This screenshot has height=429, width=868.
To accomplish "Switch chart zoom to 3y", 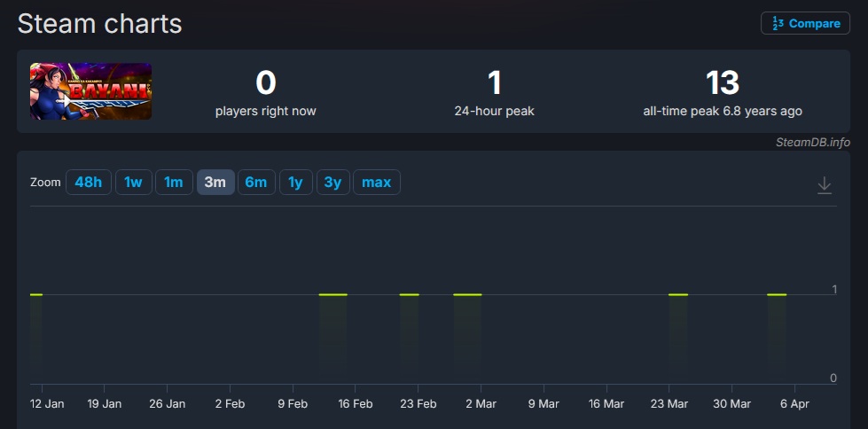I will [333, 182].
